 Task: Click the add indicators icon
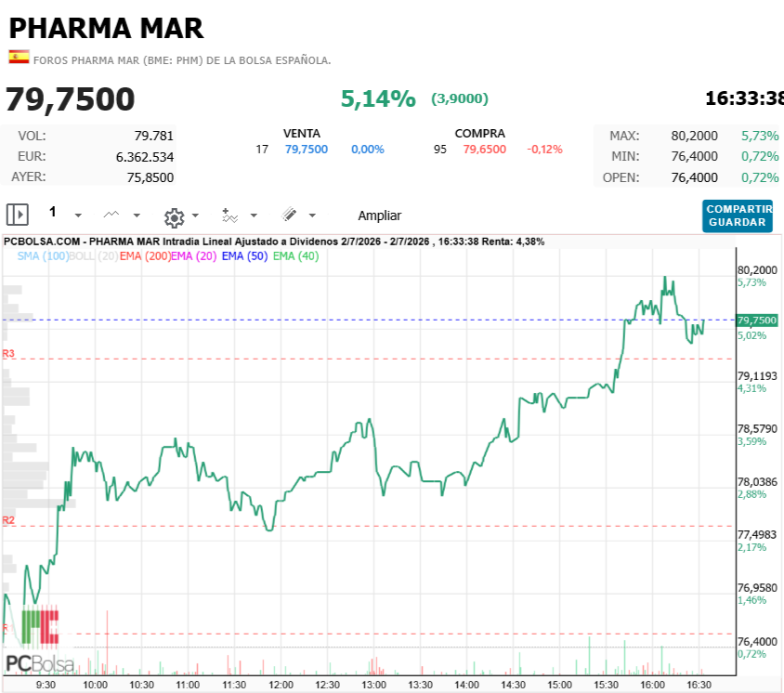click(229, 216)
